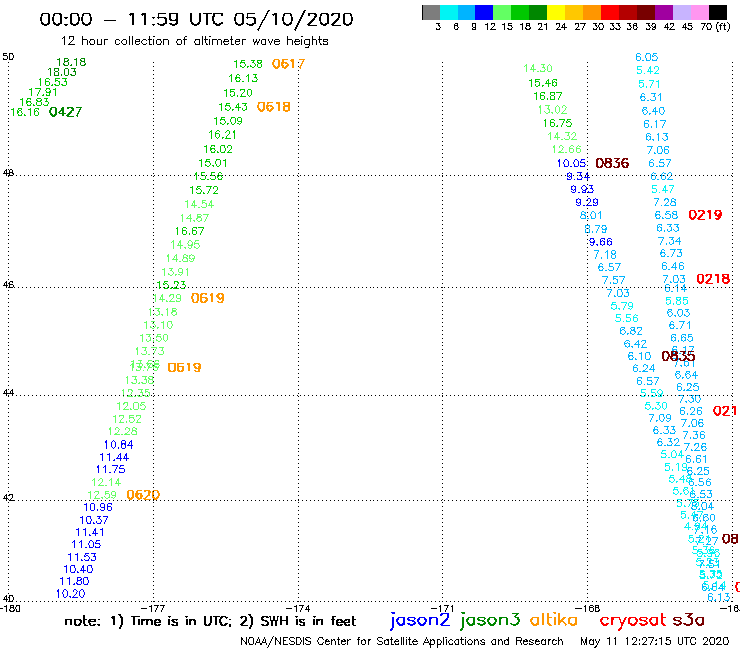Click the wave height value 14.30
This screenshot has height=650, width=740.
(538, 68)
